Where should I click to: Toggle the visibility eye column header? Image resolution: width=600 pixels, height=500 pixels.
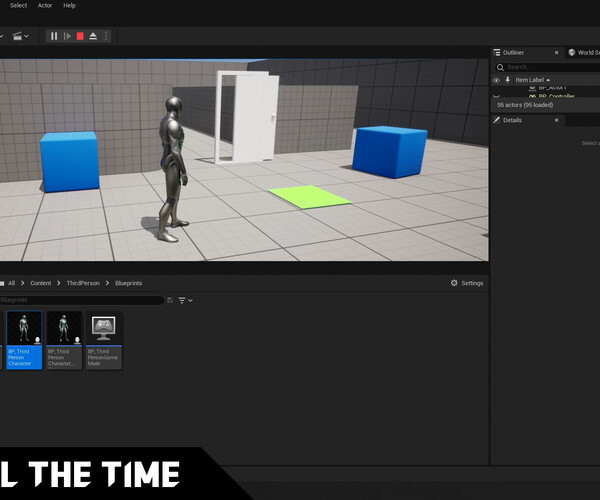pos(496,80)
